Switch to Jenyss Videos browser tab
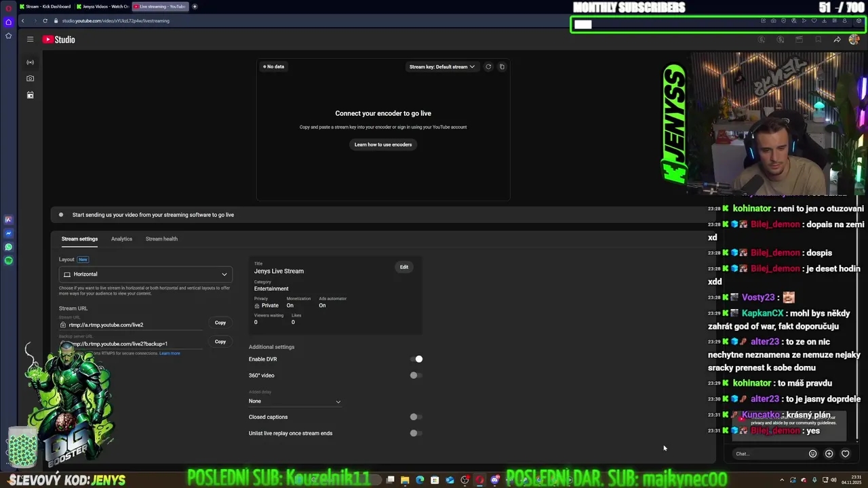The height and width of the screenshot is (488, 868). tap(102, 7)
